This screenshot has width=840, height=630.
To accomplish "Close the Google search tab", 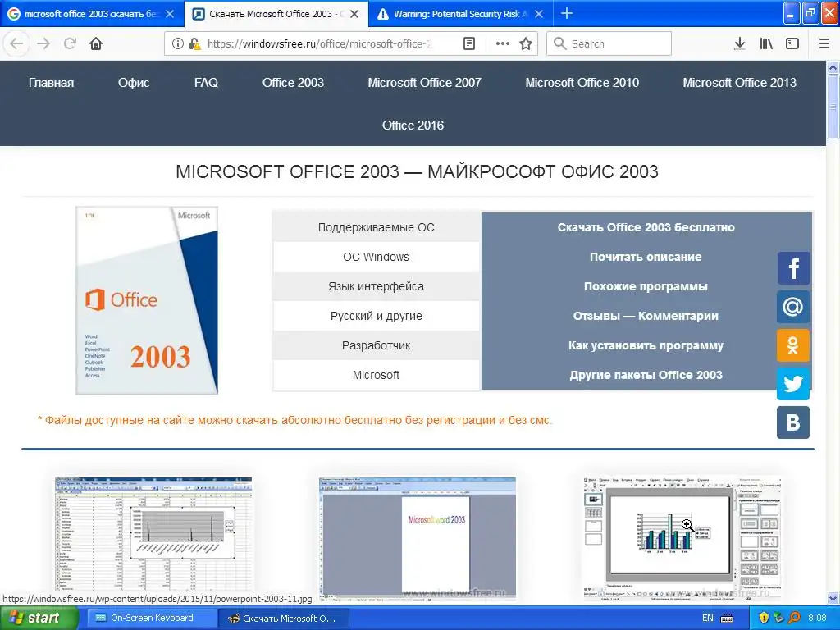I will click(x=170, y=14).
